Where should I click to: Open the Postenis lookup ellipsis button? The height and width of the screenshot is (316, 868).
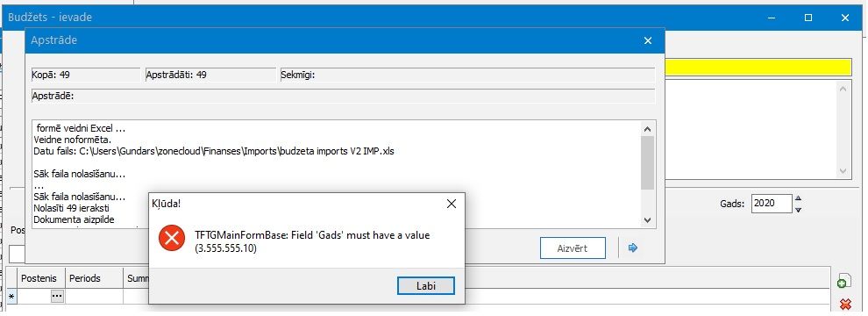(57, 297)
